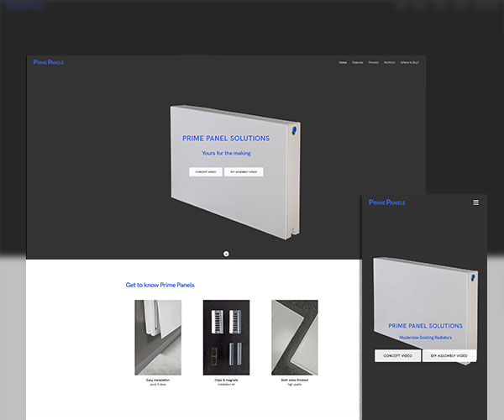This screenshot has width=504, height=420.
Task: Click the blue radiator valve on desktop panel
Action: coord(293,130)
